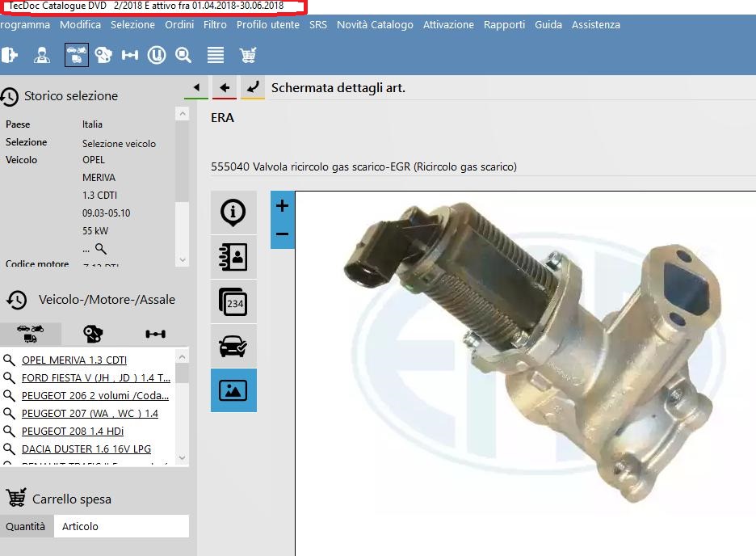Open the SRS menu
Screen dimensions: 756x556
318,24
